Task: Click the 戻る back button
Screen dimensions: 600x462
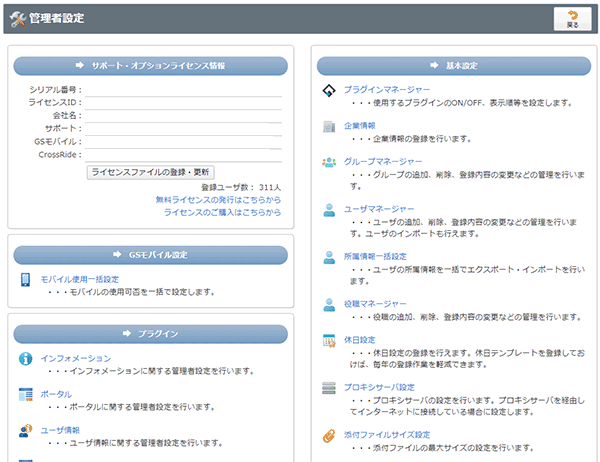Action: [x=572, y=19]
